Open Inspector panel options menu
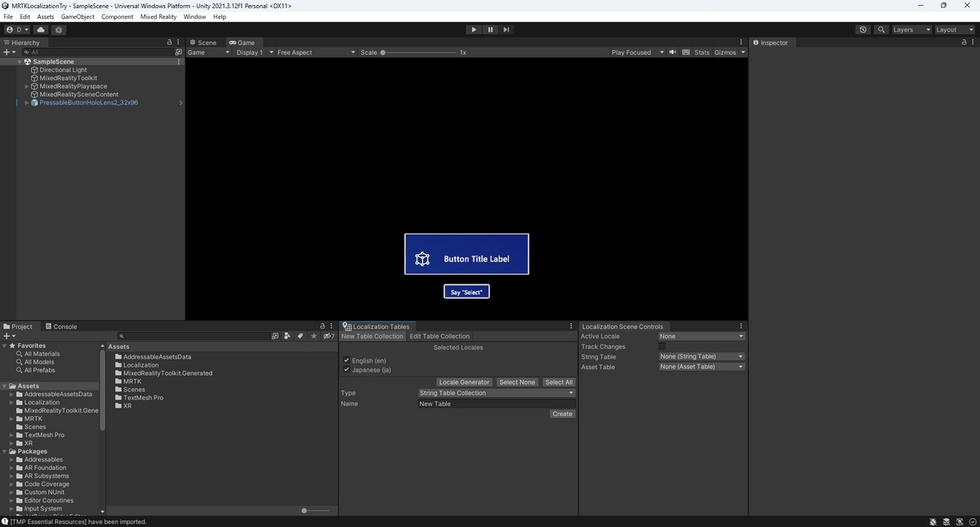 click(973, 42)
